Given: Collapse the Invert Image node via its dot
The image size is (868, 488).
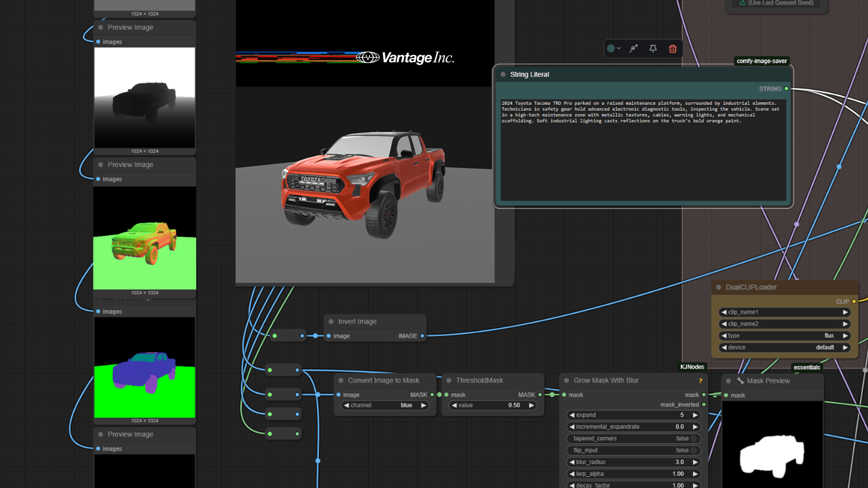Looking at the screenshot, I should click(x=331, y=321).
